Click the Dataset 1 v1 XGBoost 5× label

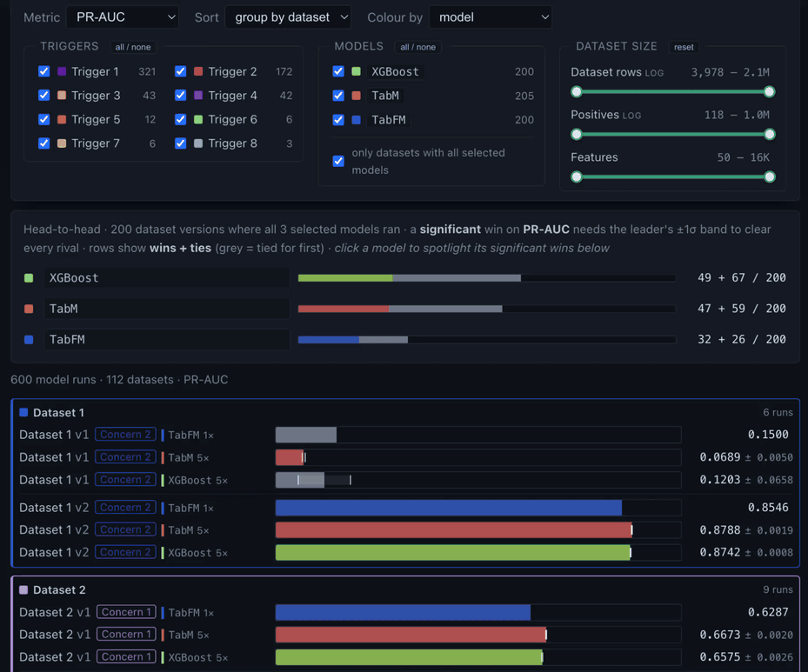coord(198,481)
